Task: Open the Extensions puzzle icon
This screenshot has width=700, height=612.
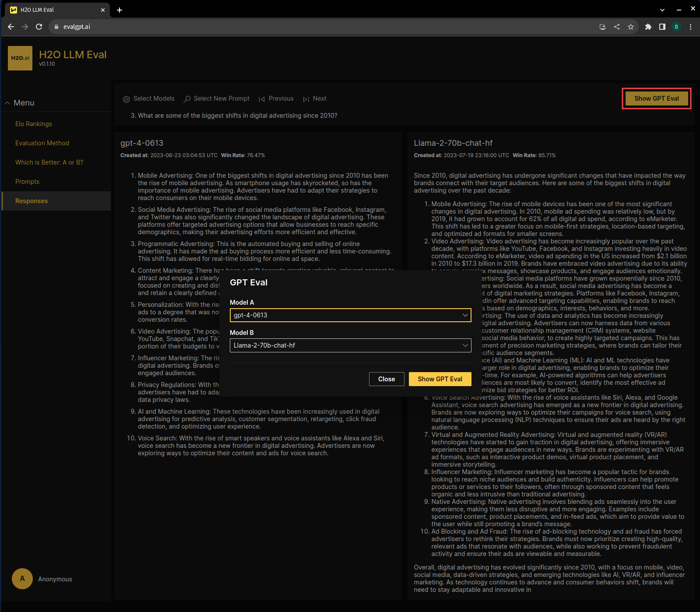Action: tap(648, 27)
